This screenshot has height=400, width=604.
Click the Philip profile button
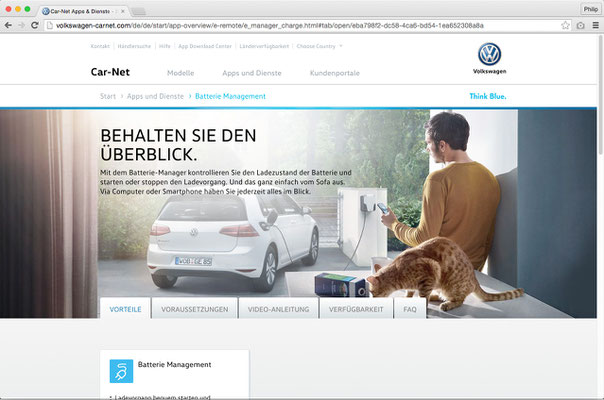(590, 9)
